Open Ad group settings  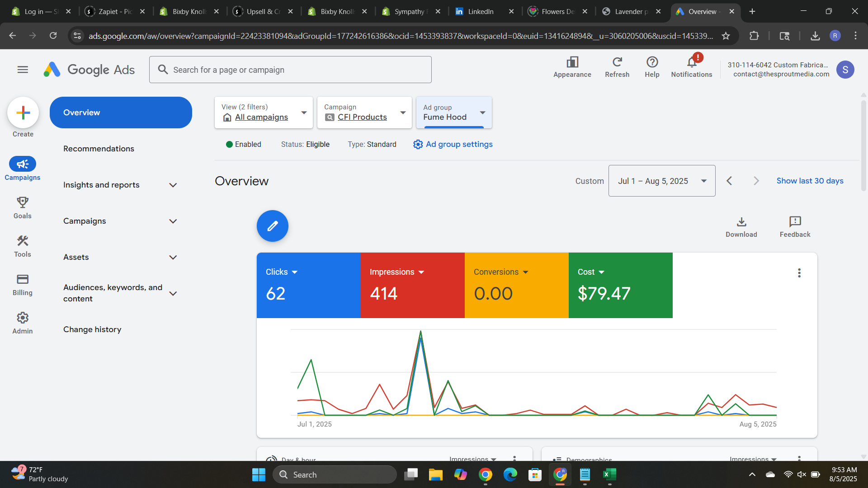click(453, 144)
